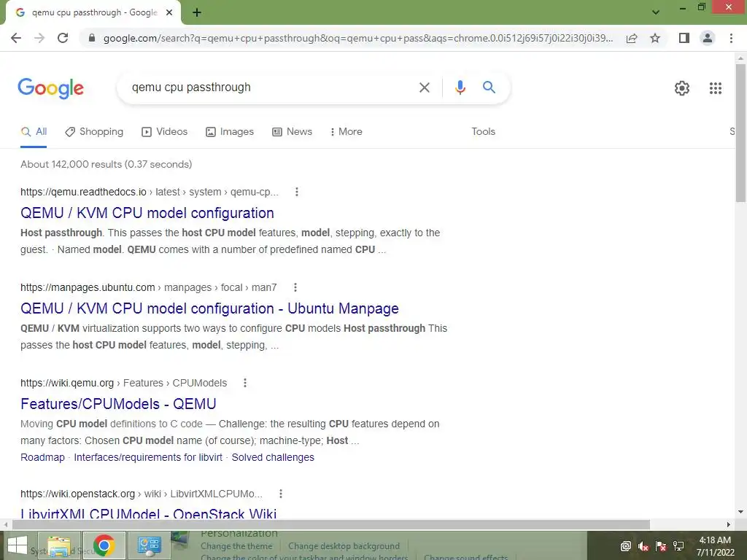Switch to the Images tab
The image size is (747, 560).
[x=230, y=132]
